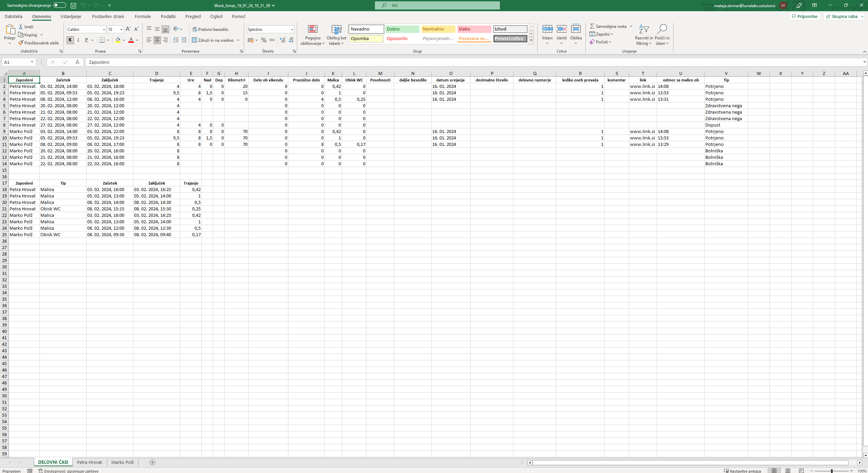Switch to the Podatki ribbon tab
The width and height of the screenshot is (868, 473).
pyautogui.click(x=168, y=16)
